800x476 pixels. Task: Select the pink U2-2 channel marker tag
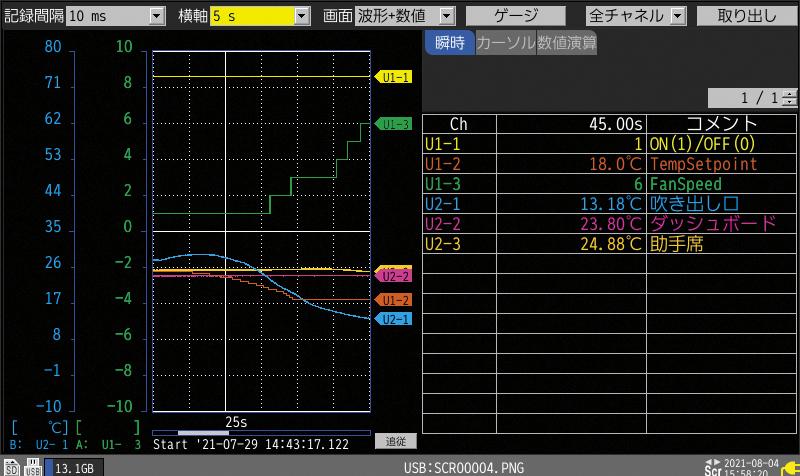[394, 275]
